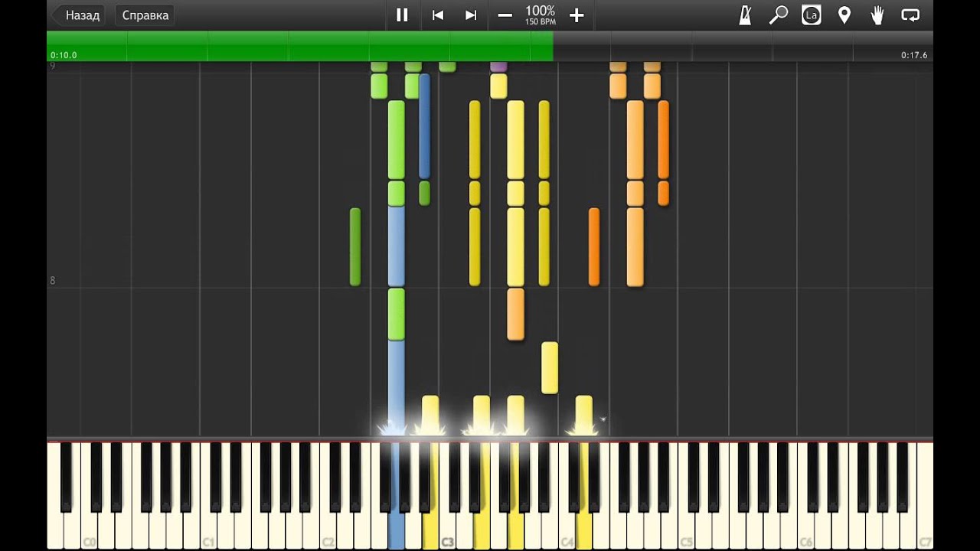Seek to the unplayed gray part of timeline
The height and width of the screenshot is (551, 980).
(743, 46)
